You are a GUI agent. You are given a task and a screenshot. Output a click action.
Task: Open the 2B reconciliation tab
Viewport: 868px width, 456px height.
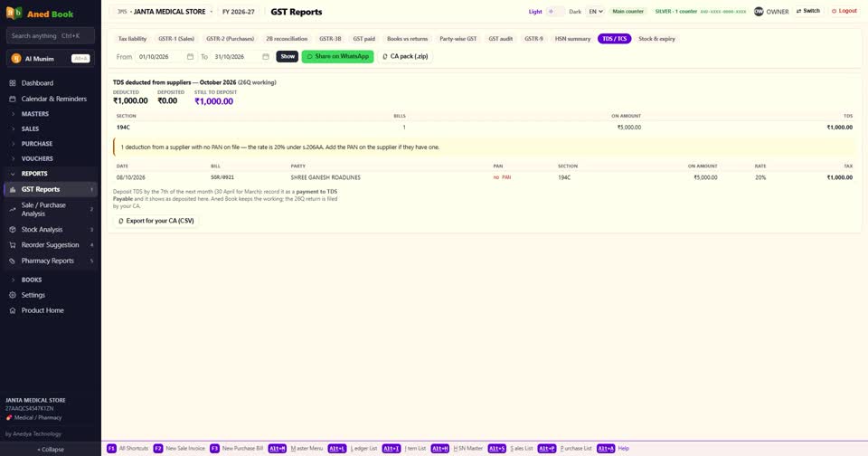287,39
